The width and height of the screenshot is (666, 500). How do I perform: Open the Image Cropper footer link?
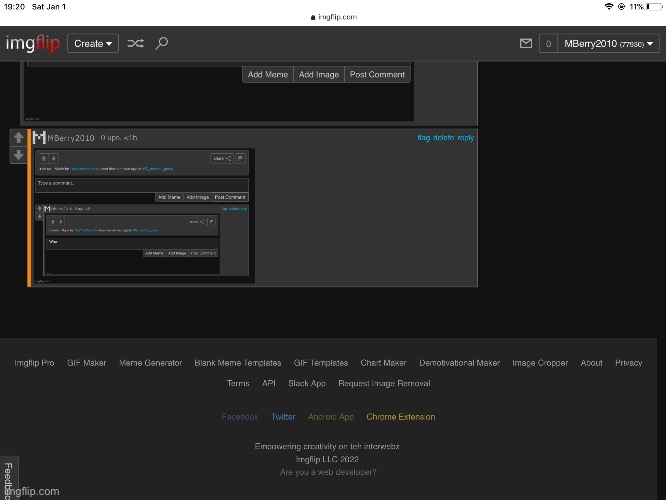pos(540,363)
